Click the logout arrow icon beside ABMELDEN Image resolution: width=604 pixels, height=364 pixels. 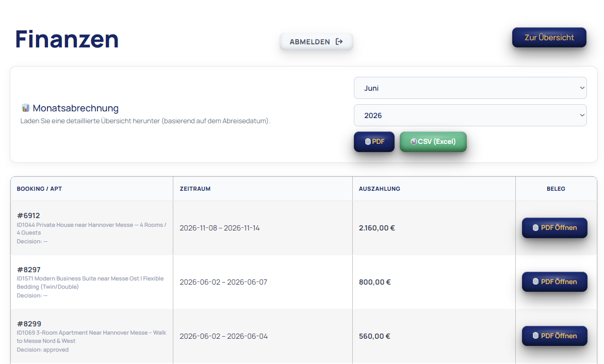tap(339, 42)
